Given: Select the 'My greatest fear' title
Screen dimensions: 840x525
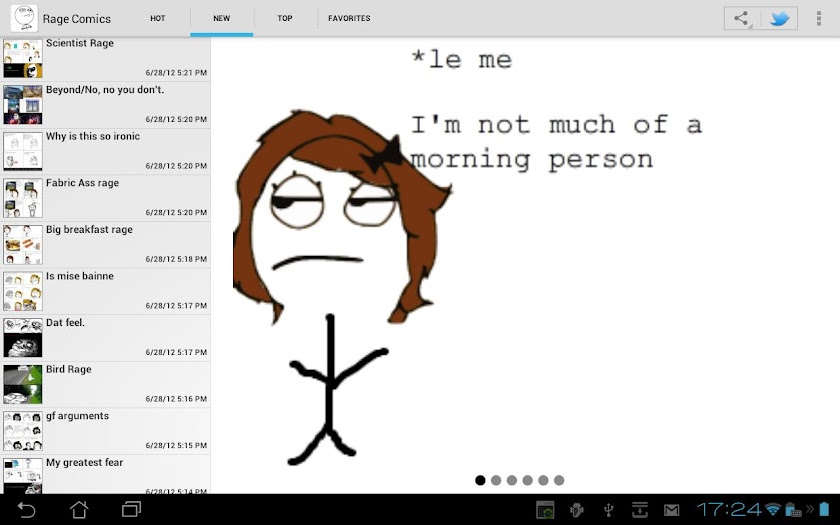Looking at the screenshot, I should tap(85, 463).
